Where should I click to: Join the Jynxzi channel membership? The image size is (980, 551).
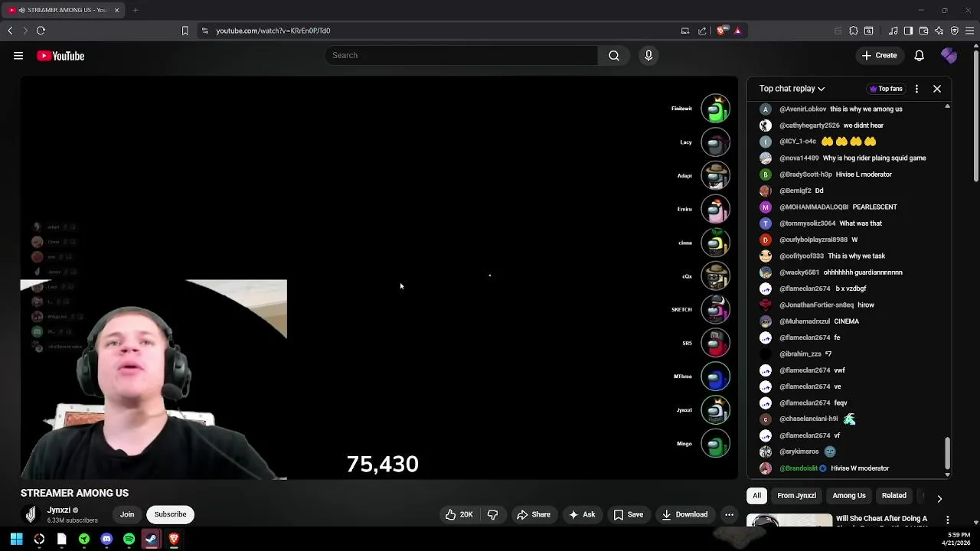tap(127, 514)
